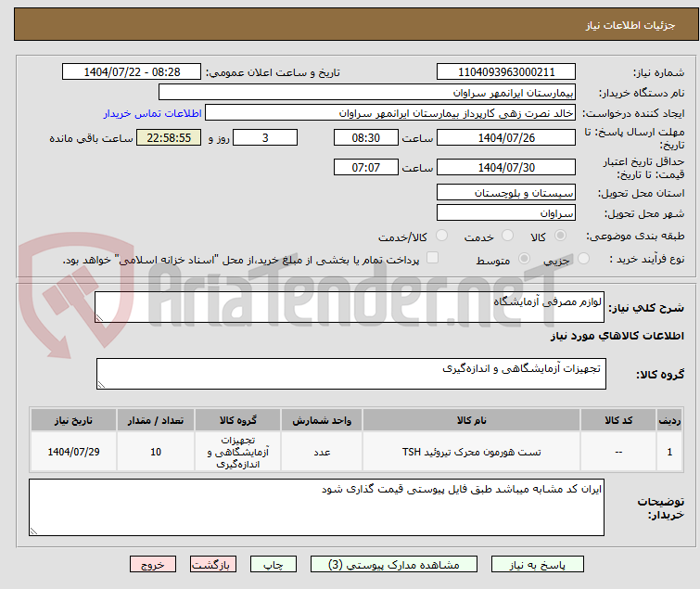The image size is (700, 589).
Task: Select the خدمت radio button
Action: pos(507,235)
